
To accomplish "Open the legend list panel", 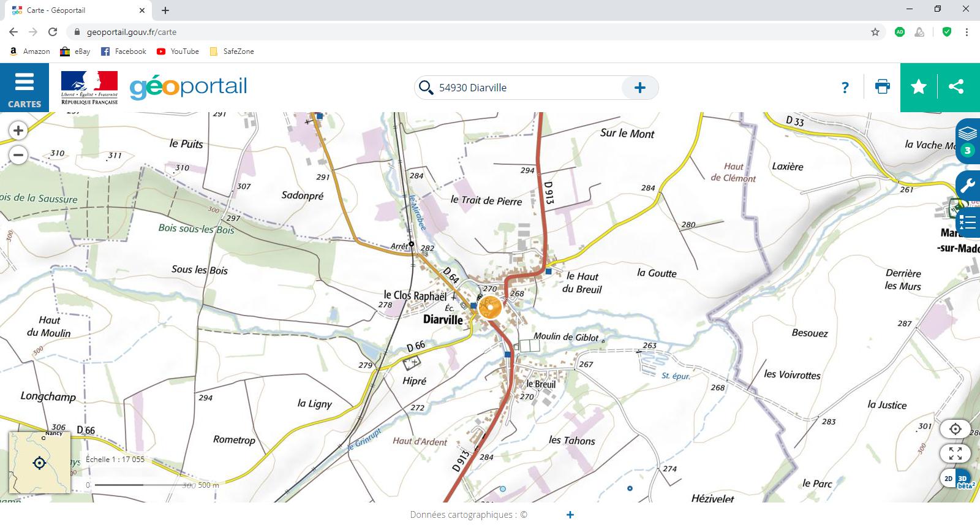I will 968,222.
